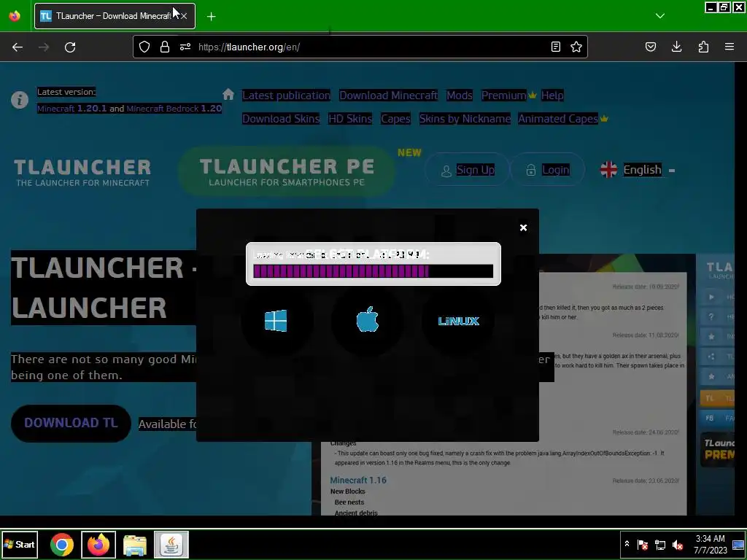Switch to Firefox taskbar button

point(98,544)
